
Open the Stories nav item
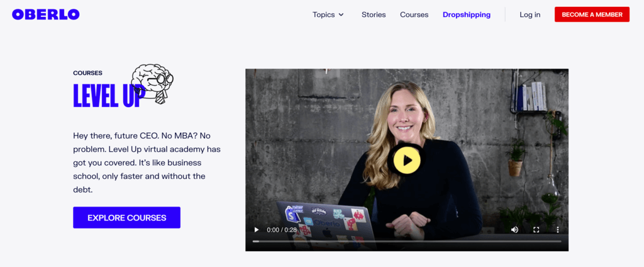pos(374,14)
